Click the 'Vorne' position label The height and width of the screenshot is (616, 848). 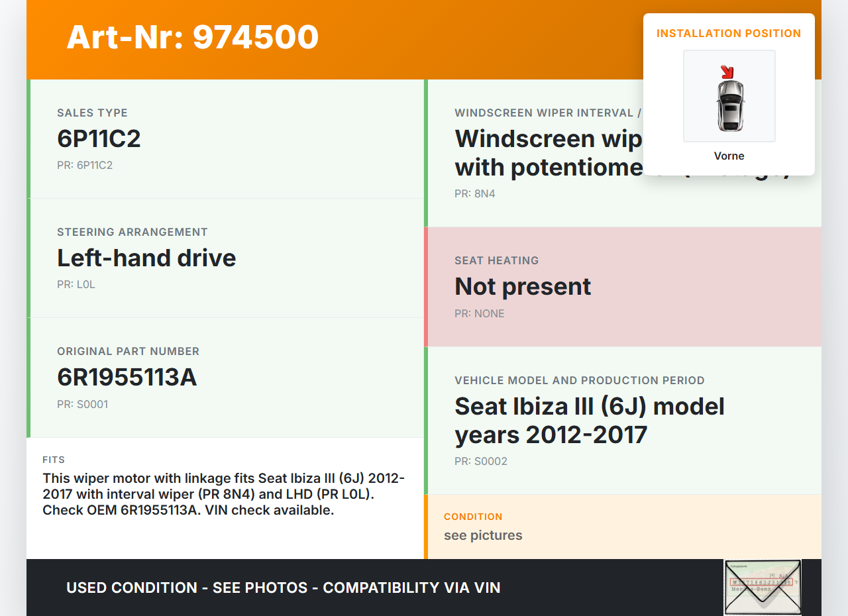pyautogui.click(x=729, y=156)
